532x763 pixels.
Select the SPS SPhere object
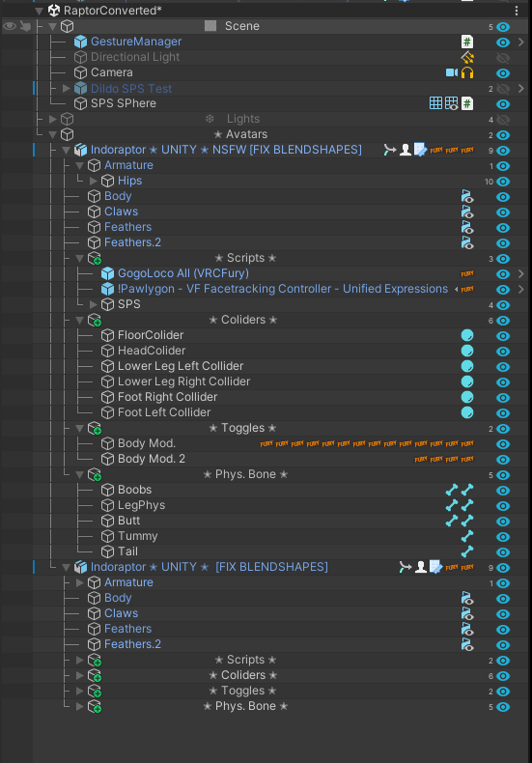124,103
